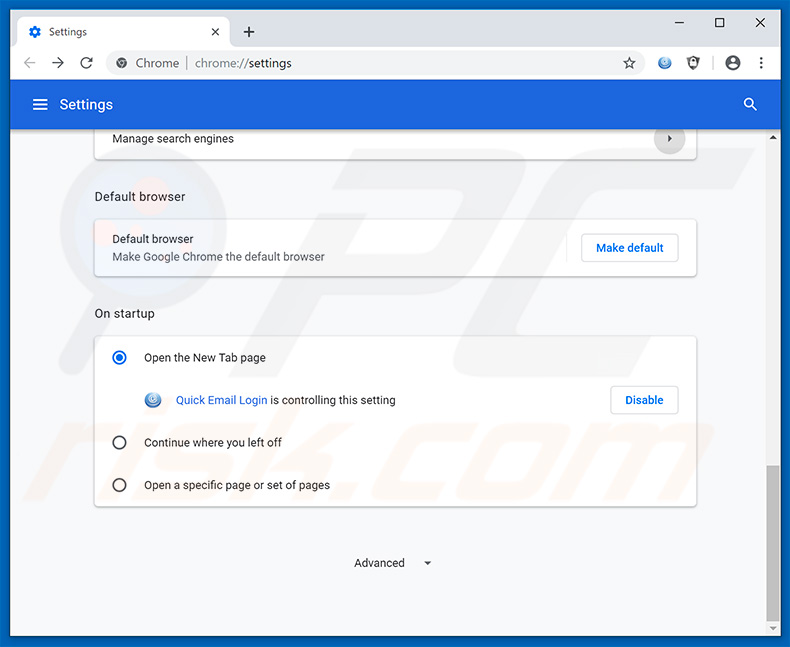Open the Quick Email Login toolbar extension
The width and height of the screenshot is (790, 647).
(665, 63)
